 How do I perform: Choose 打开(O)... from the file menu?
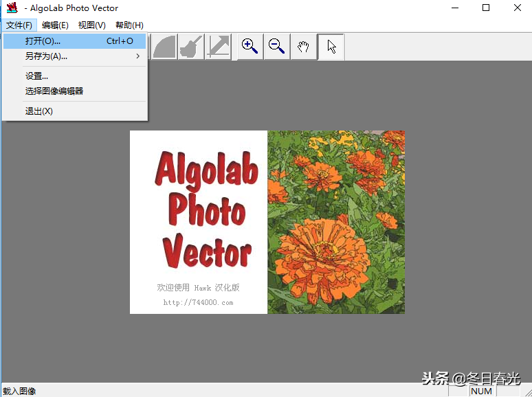pos(75,41)
